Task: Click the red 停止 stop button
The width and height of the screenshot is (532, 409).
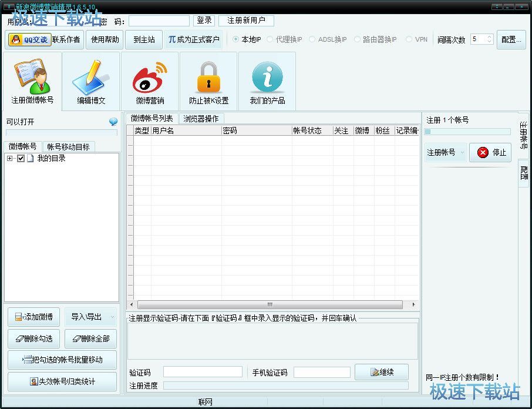Action: 491,153
